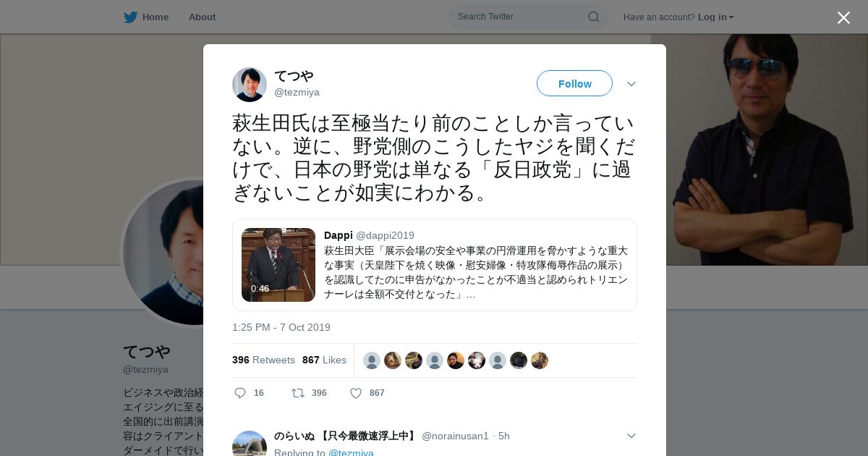
Task: Expand options chevron on のらいぬ reply
Action: point(631,436)
